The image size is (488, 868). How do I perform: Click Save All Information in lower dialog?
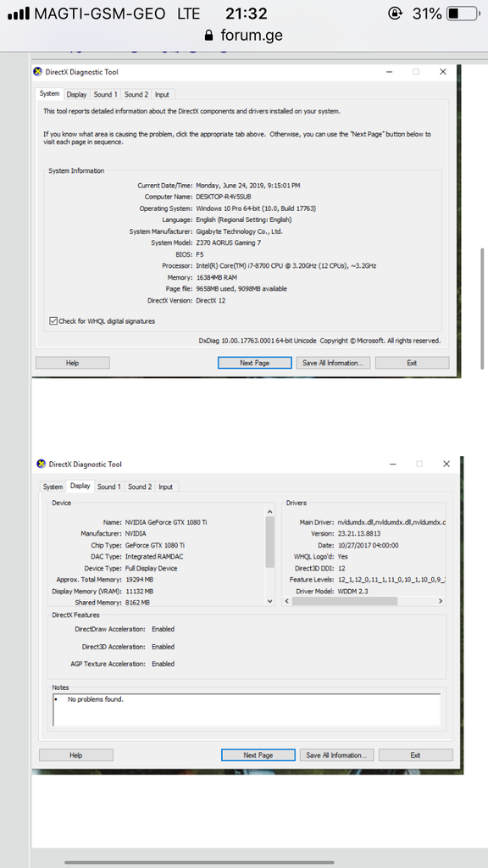pos(337,755)
